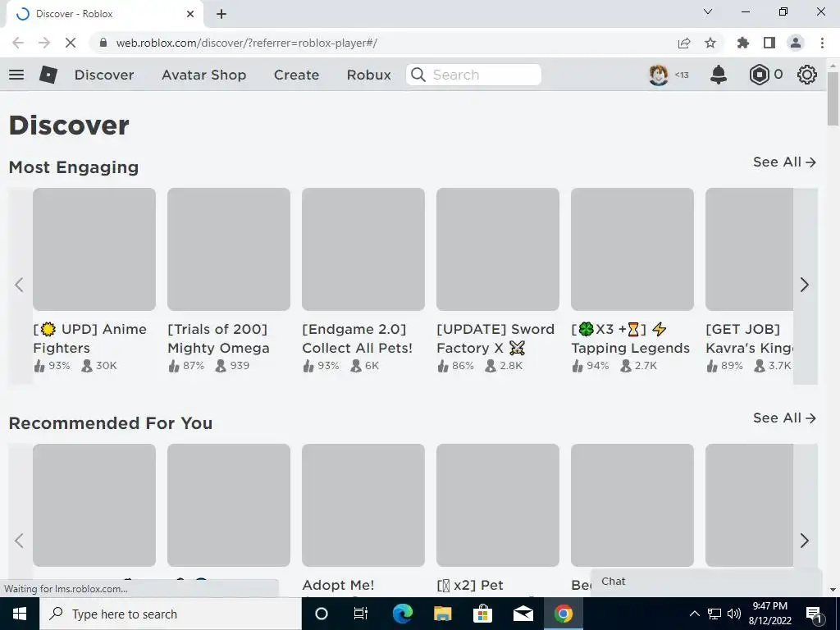Open Chrome three-dot menu
This screenshot has height=630, width=840.
point(822,43)
